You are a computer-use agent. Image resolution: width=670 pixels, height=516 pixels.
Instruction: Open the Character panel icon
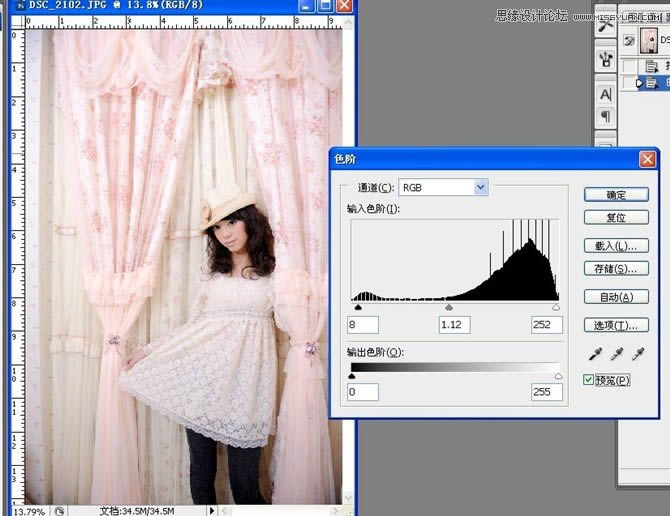pyautogui.click(x=605, y=94)
